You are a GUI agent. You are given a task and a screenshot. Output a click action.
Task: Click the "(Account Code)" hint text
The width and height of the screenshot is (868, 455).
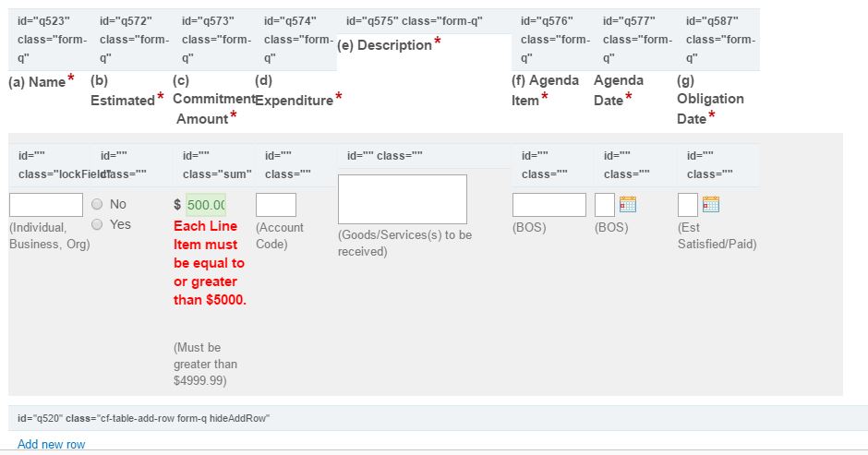point(280,235)
